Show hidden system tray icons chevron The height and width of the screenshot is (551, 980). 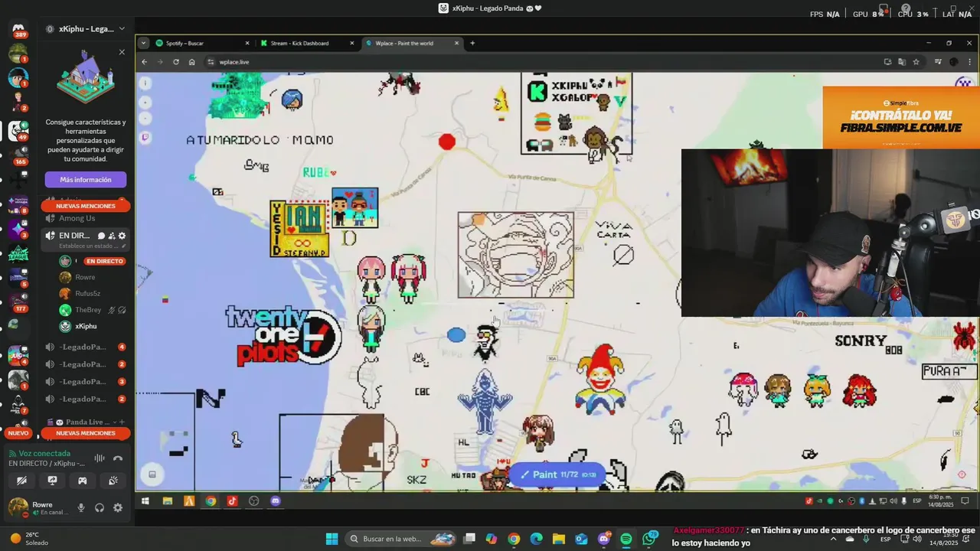click(835, 539)
